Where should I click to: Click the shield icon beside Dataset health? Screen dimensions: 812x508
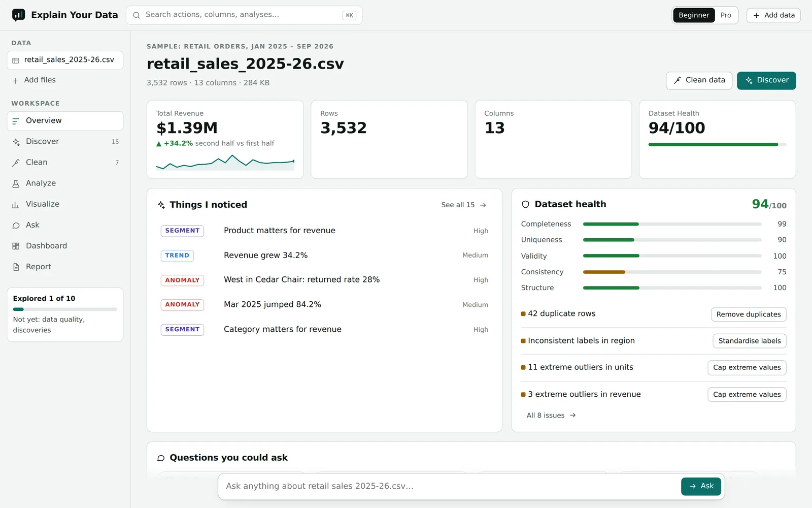tap(526, 204)
